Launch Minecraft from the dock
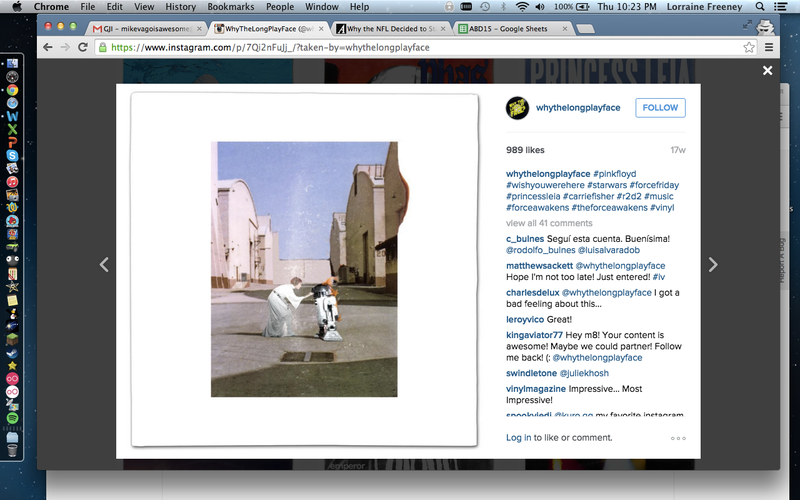Viewport: 800px width, 500px height. (x=12, y=339)
